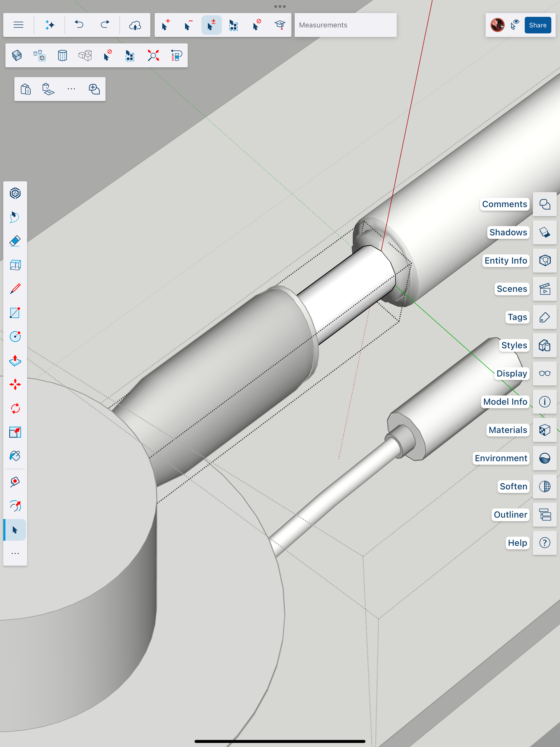Activate the Push/Pull tool
560x747 pixels.
pos(15,361)
